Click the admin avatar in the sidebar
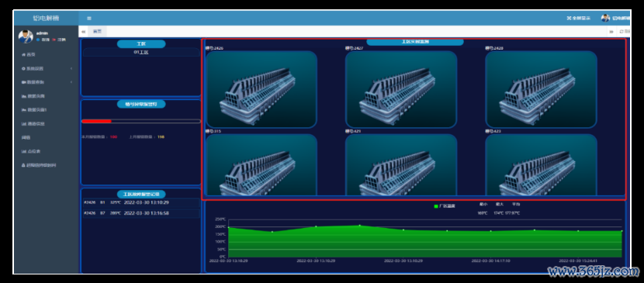Image resolution: width=644 pixels, height=283 pixels. coord(26,36)
